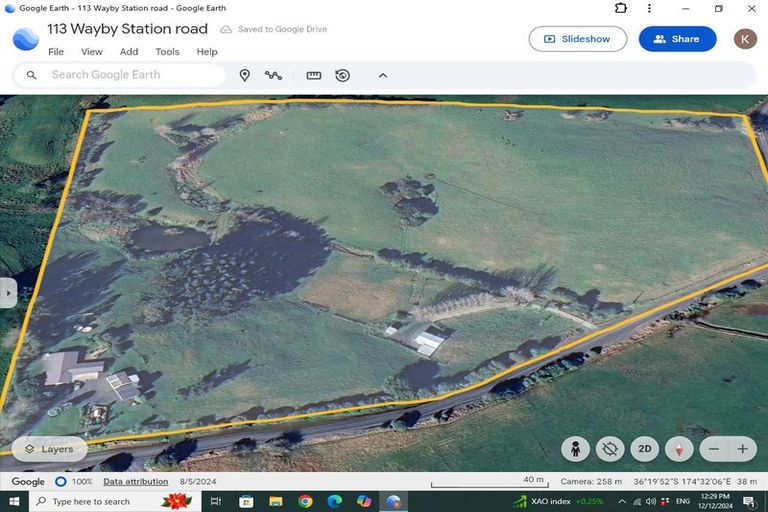Open the Help menu

207,51
